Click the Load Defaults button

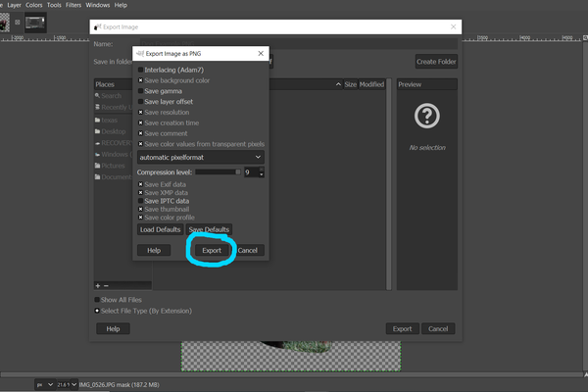tap(160, 229)
